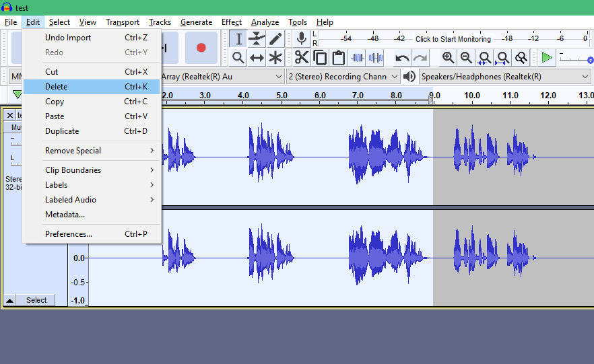Click the Trim audio outside selection icon
Screen dimensions: 594x364
357,58
